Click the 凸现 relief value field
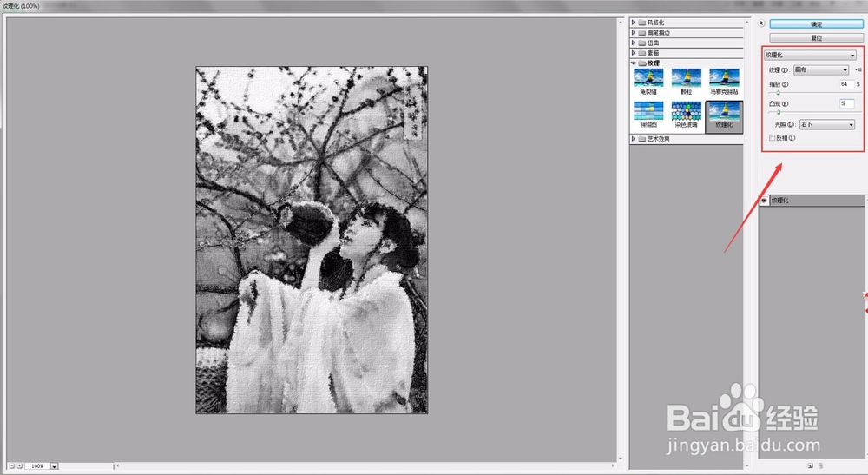 847,103
